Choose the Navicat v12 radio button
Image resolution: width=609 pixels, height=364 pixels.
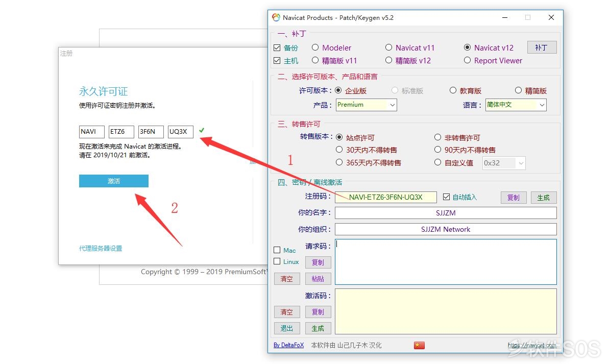click(x=467, y=47)
